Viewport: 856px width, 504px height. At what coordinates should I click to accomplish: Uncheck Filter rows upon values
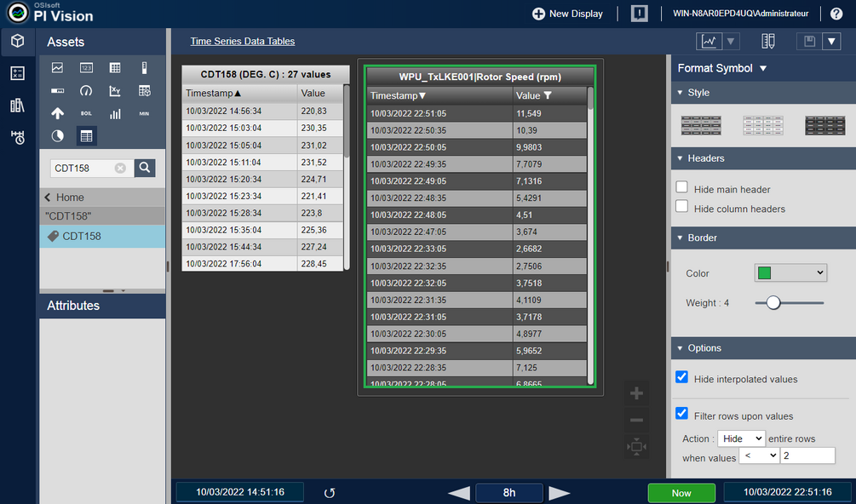[682, 414]
